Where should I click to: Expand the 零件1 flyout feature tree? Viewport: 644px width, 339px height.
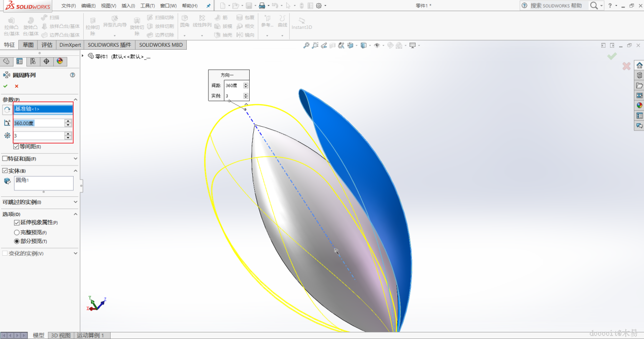click(x=83, y=56)
